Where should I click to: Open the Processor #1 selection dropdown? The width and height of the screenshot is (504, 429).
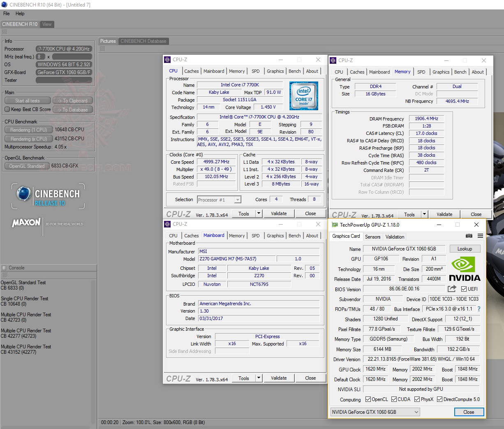[237, 199]
